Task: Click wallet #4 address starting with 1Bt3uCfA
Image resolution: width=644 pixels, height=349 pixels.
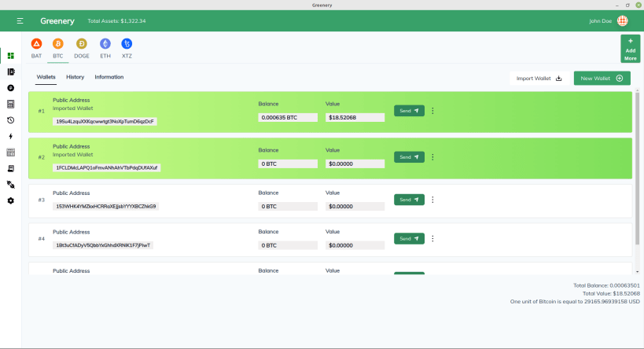Action: (103, 245)
